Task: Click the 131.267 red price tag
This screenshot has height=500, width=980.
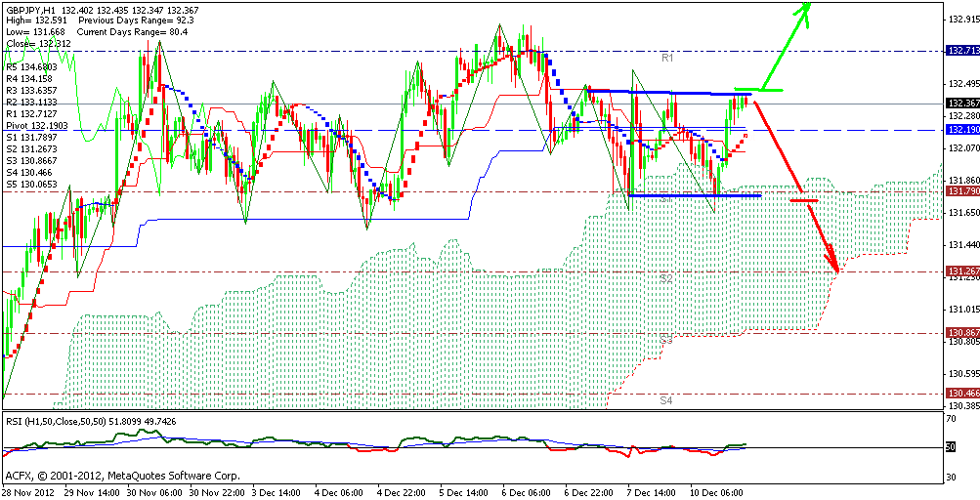Action: (x=962, y=271)
